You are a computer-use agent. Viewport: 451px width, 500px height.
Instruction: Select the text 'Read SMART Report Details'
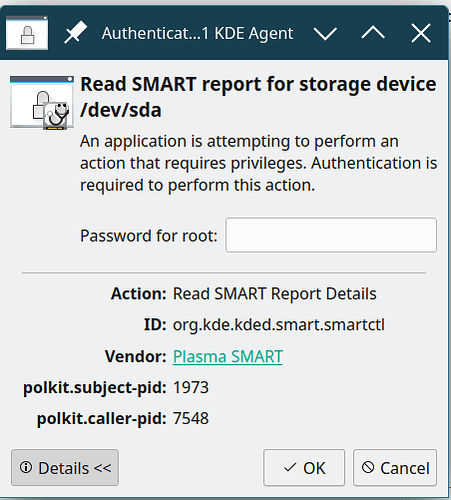[x=275, y=294]
